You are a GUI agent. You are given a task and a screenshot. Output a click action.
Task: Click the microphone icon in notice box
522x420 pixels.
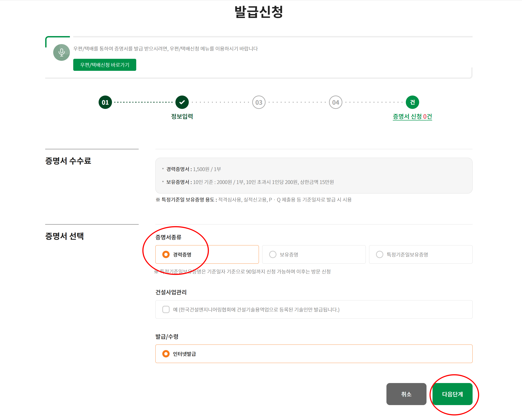click(61, 52)
